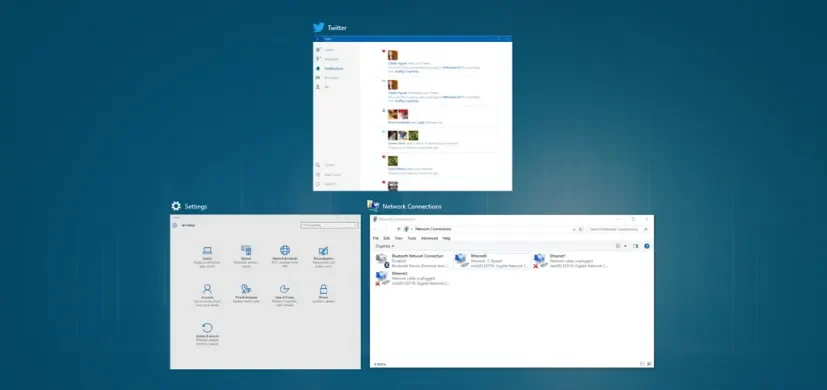Image resolution: width=827 pixels, height=390 pixels.
Task: Click first notification's avatar in Twitter
Action: point(393,55)
